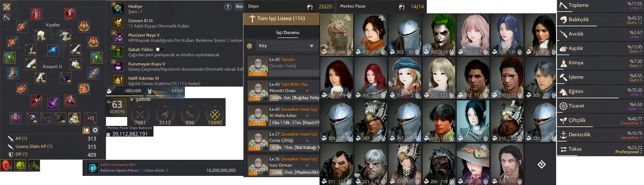Select the masked character portrait 400 166
The height and width of the screenshot is (185, 644).
click(x=337, y=35)
